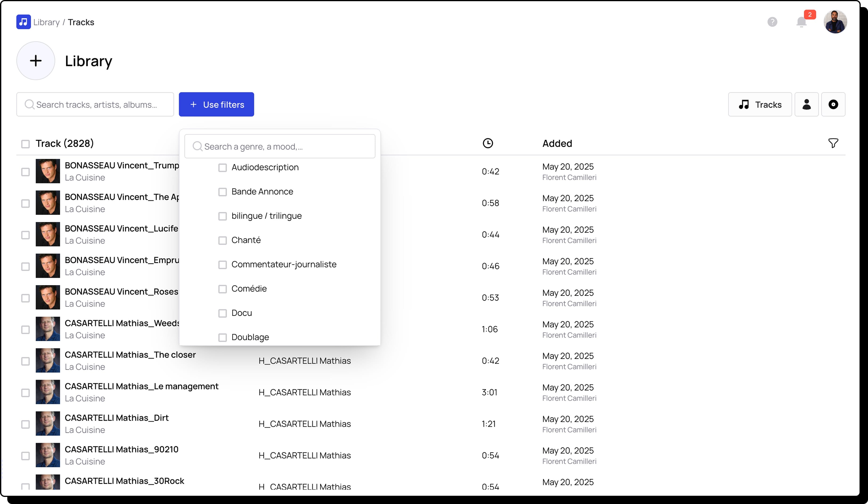Switch to the Artists view icon
Screen dimensions: 868x504
(807, 104)
